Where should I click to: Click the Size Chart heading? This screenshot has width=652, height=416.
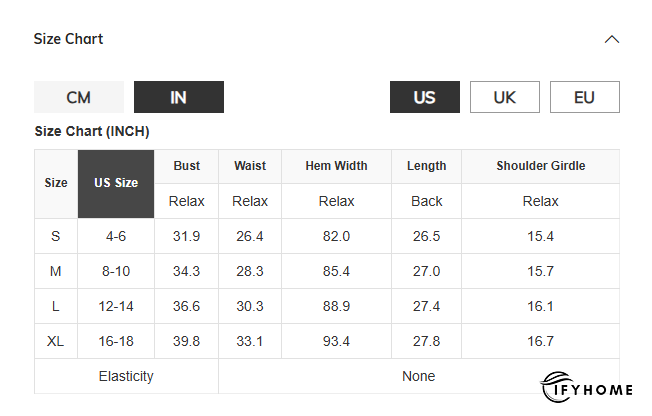(69, 39)
